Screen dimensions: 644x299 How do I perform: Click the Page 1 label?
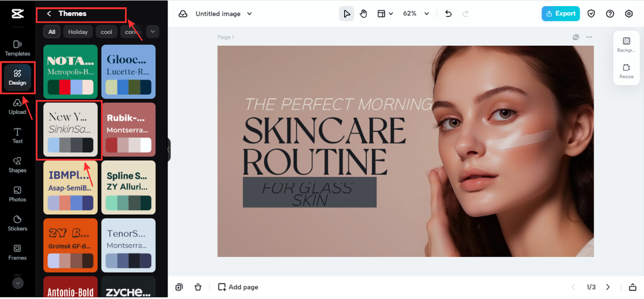225,37
